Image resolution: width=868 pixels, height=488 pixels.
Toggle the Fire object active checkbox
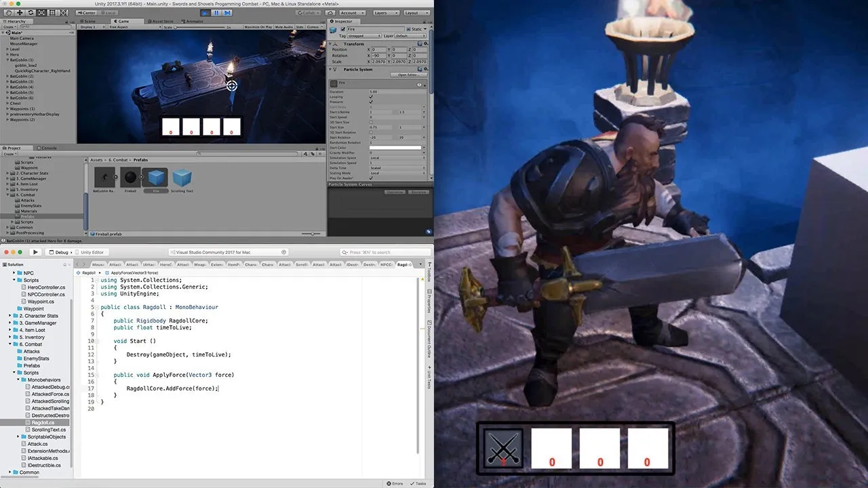(x=342, y=29)
